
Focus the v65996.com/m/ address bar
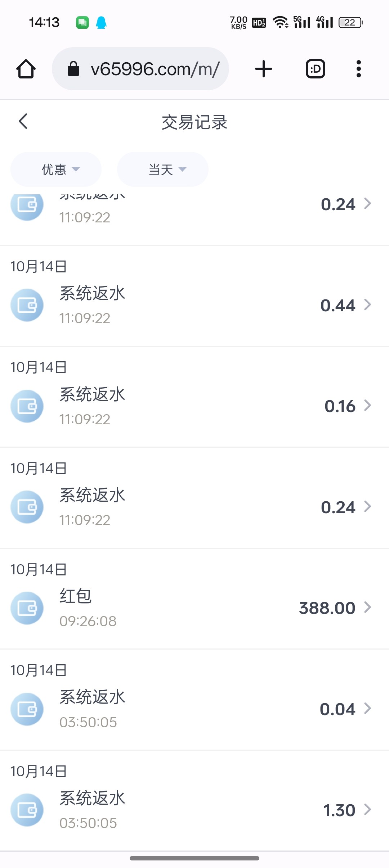[155, 69]
